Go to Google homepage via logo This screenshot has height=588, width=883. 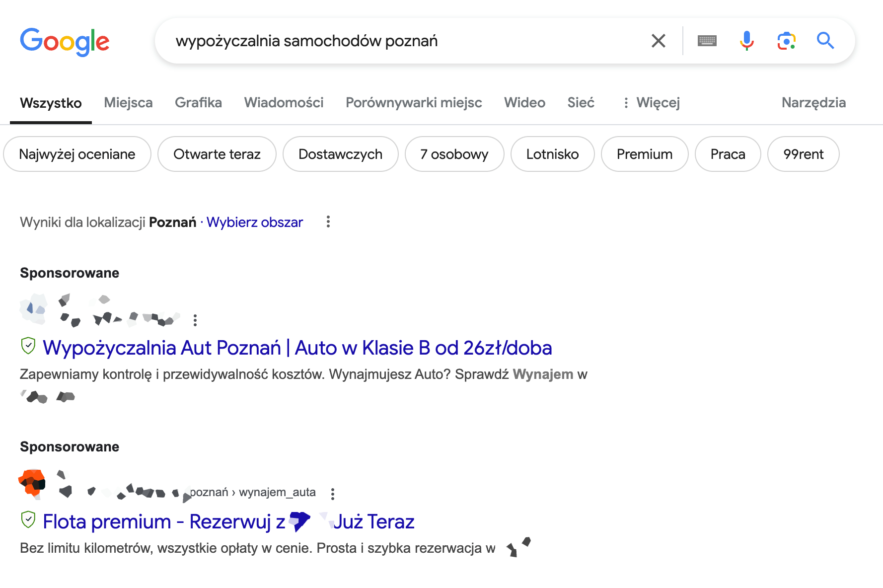click(65, 42)
